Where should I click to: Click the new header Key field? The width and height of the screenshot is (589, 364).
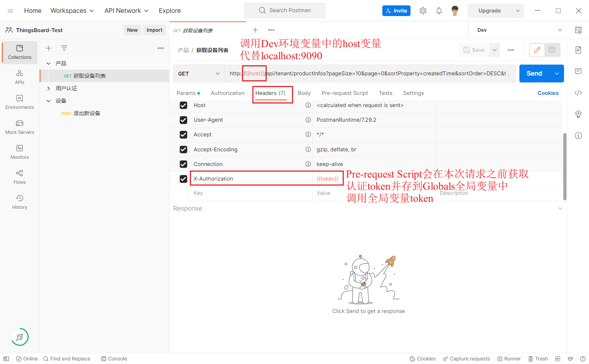click(x=251, y=193)
